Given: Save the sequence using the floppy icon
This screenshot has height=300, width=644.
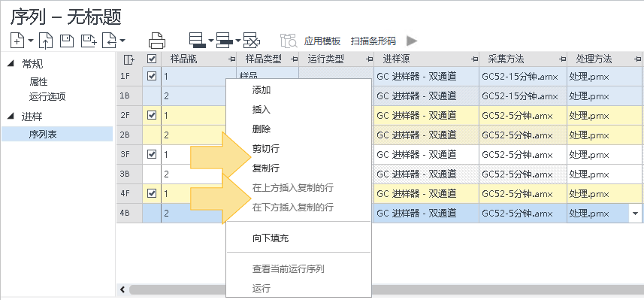Looking at the screenshot, I should [67, 41].
